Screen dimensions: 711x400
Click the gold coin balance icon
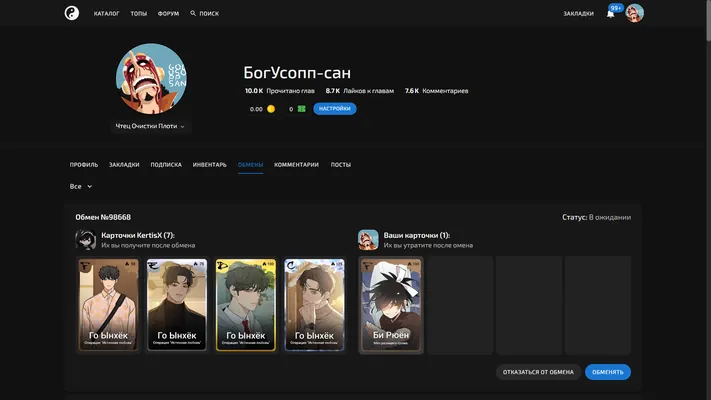coord(271,109)
